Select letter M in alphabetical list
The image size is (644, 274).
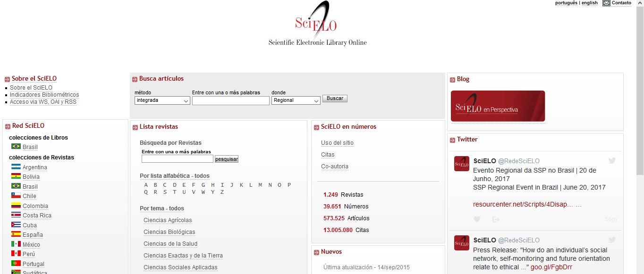point(260,185)
